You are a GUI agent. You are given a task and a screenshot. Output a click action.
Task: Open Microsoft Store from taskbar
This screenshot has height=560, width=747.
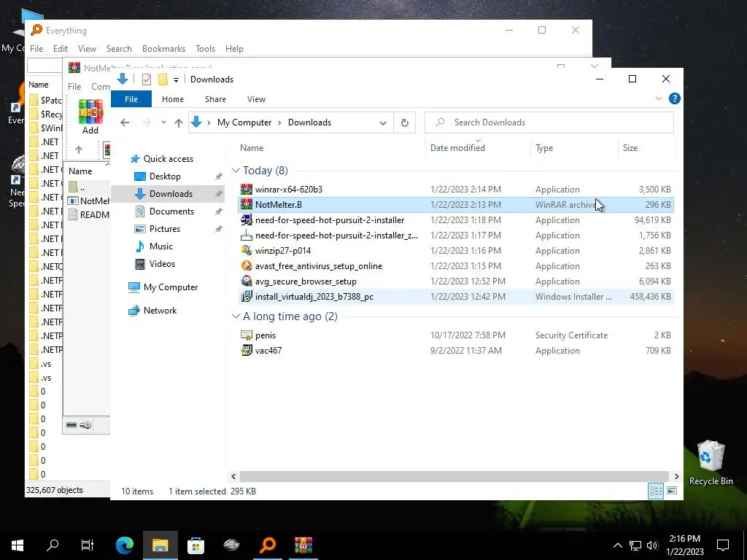[x=196, y=545]
